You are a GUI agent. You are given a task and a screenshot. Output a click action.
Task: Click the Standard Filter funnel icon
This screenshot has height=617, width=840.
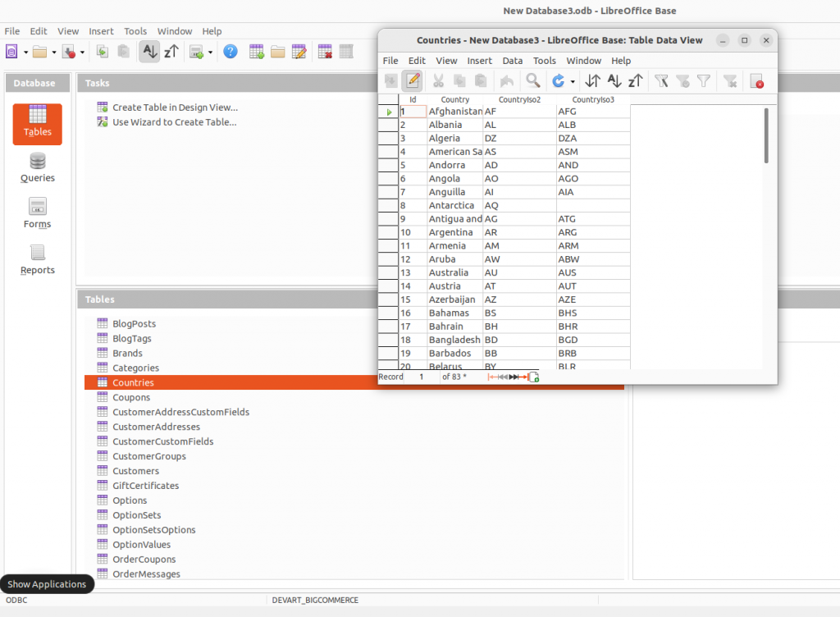click(704, 81)
